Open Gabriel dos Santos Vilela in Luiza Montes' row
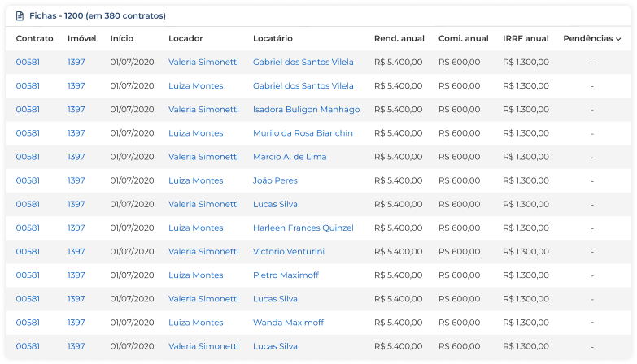The image size is (637, 364). 303,85
